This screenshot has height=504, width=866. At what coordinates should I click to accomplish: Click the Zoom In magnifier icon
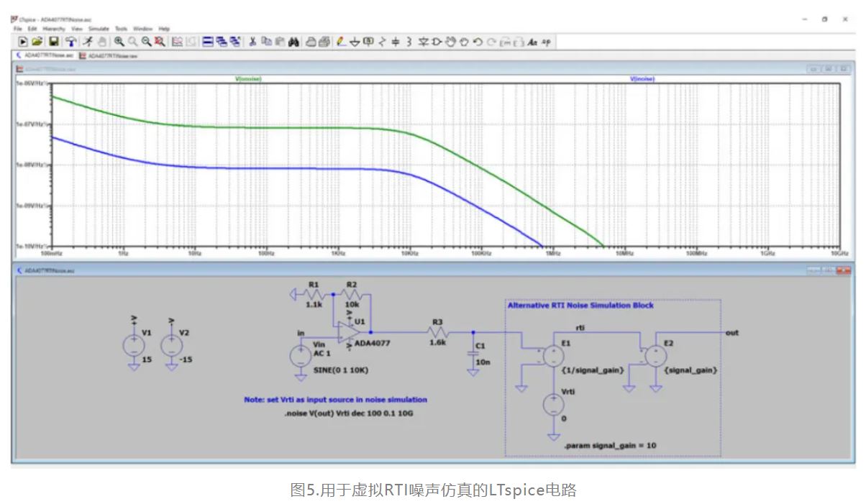tap(119, 42)
